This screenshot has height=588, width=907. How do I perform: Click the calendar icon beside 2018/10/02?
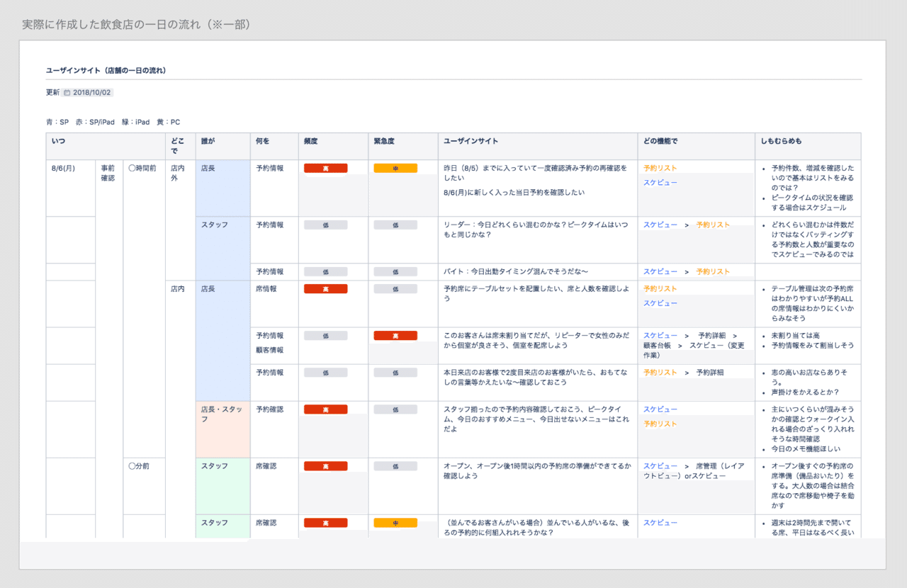[67, 93]
